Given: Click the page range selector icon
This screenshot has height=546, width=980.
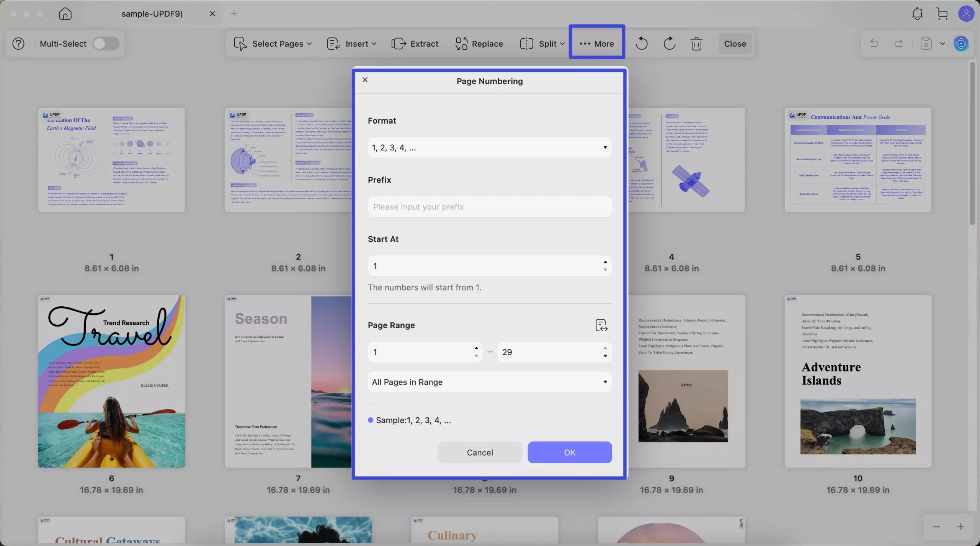Looking at the screenshot, I should click(x=601, y=325).
